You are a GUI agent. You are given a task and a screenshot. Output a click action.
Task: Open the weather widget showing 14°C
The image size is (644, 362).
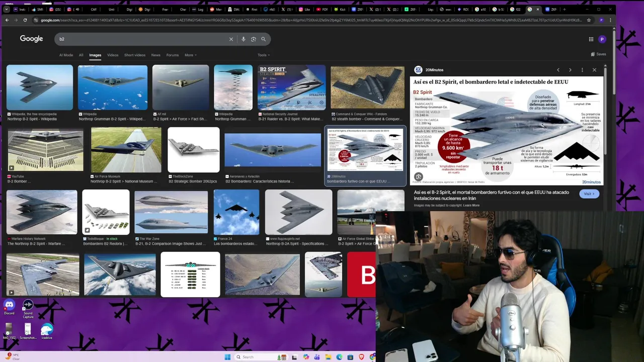(x=13, y=356)
